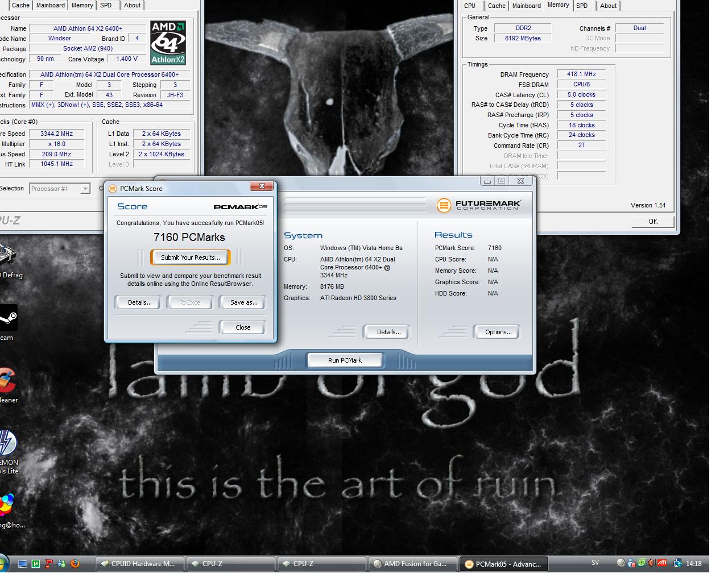728x582 pixels.
Task: Click Show Desktop in Quick Launch
Action: 23,564
